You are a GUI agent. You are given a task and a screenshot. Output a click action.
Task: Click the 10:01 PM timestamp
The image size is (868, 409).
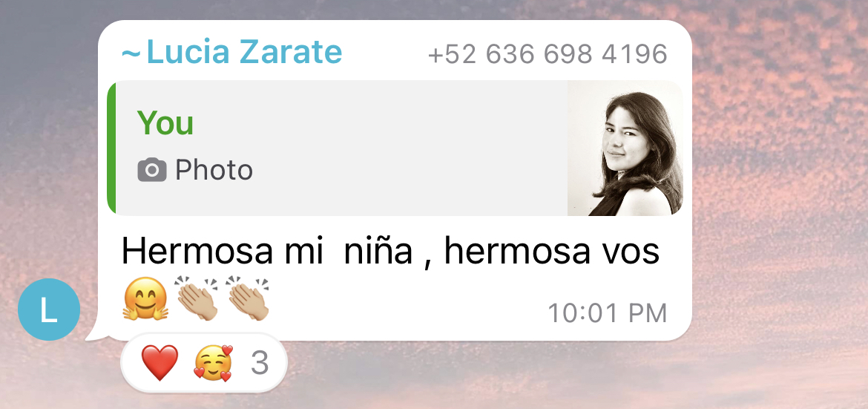(x=608, y=313)
